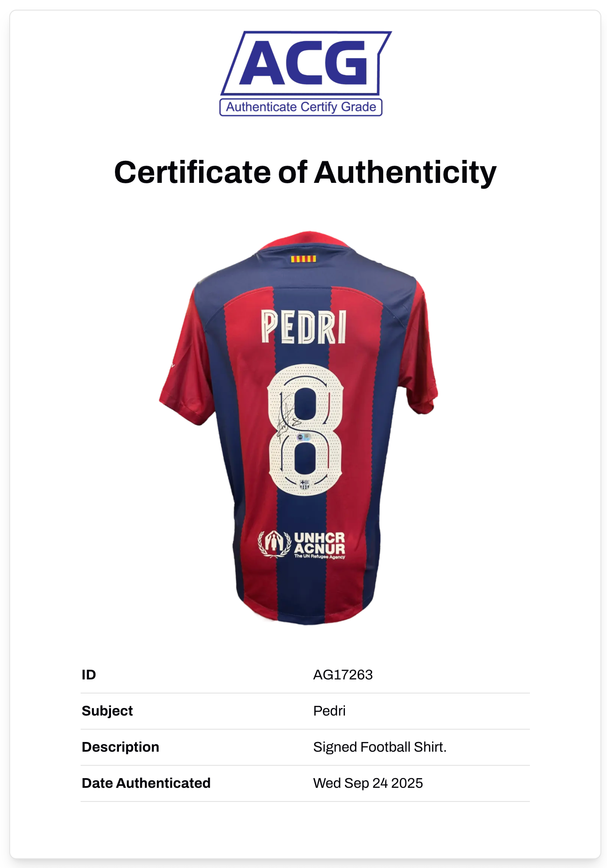Click the 'Date Authenticated' label

pos(146,783)
